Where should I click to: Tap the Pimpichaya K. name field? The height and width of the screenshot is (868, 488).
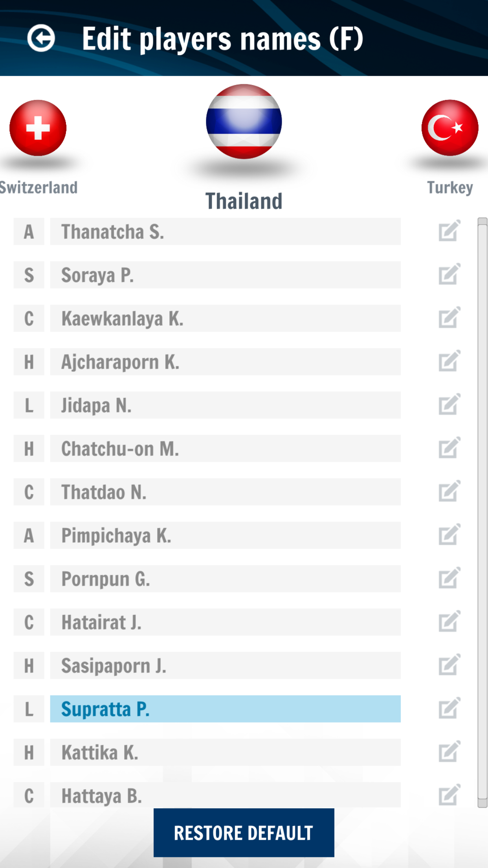tap(225, 535)
